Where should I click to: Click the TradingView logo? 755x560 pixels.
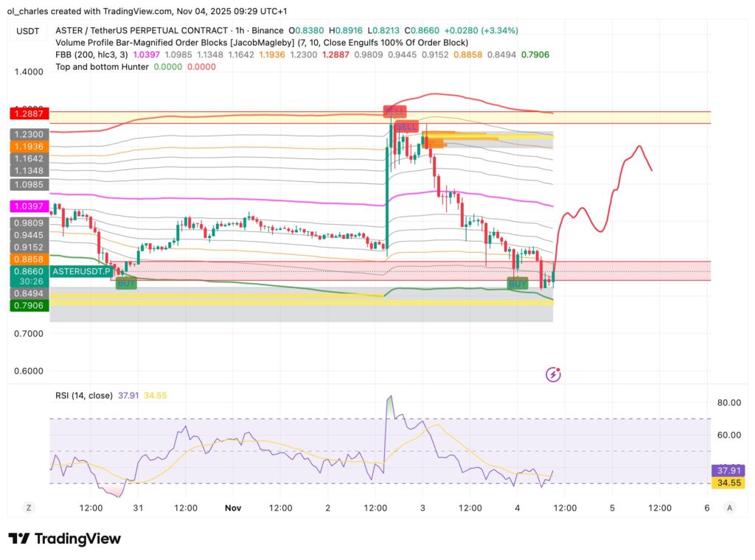pyautogui.click(x=64, y=539)
